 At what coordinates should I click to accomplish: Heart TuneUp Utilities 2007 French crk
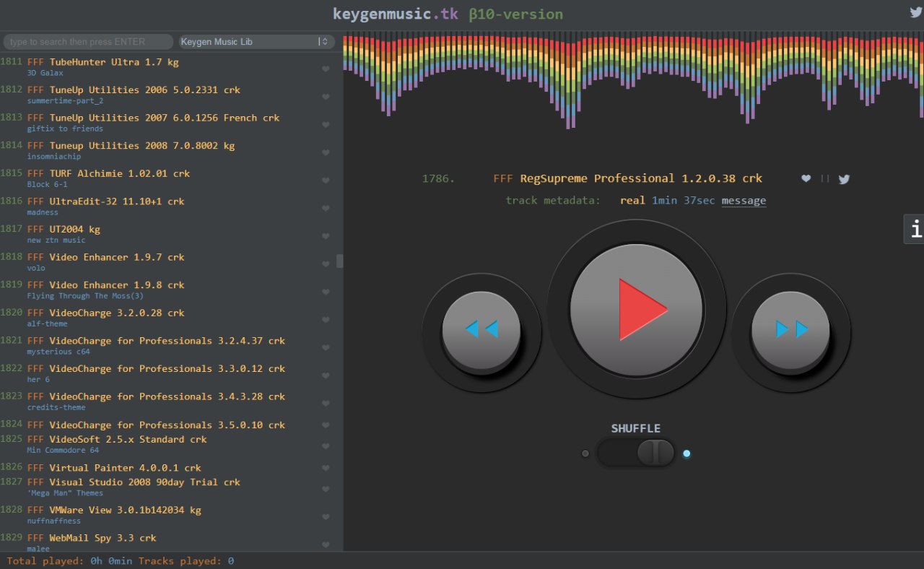[326, 124]
